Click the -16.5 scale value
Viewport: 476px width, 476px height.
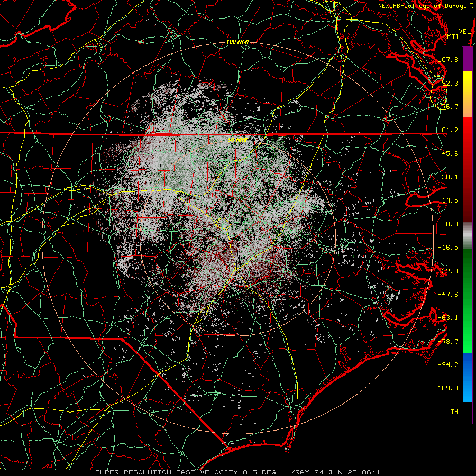(448, 247)
